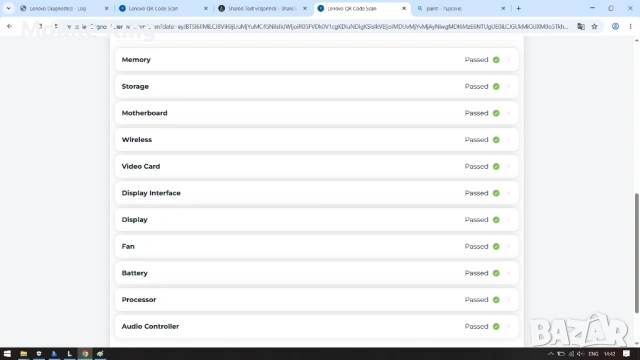Click the Passed status for Battery
The height and width of the screenshot is (360, 640).
click(476, 273)
